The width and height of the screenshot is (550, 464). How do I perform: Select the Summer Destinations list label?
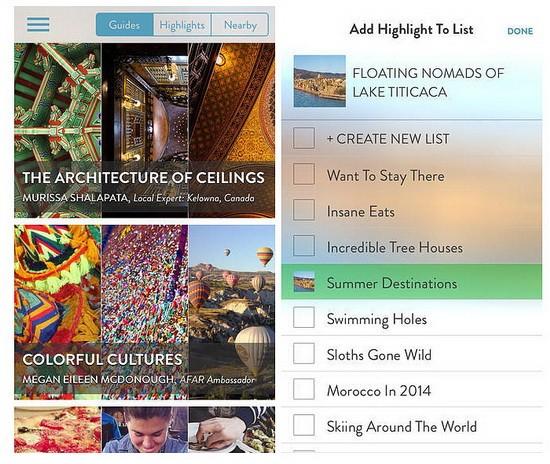tap(392, 283)
